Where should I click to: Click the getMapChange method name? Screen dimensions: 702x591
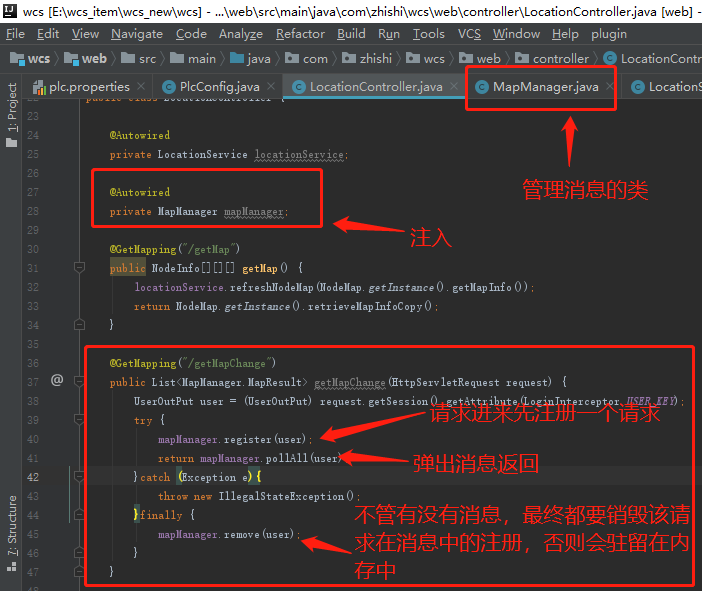(350, 382)
